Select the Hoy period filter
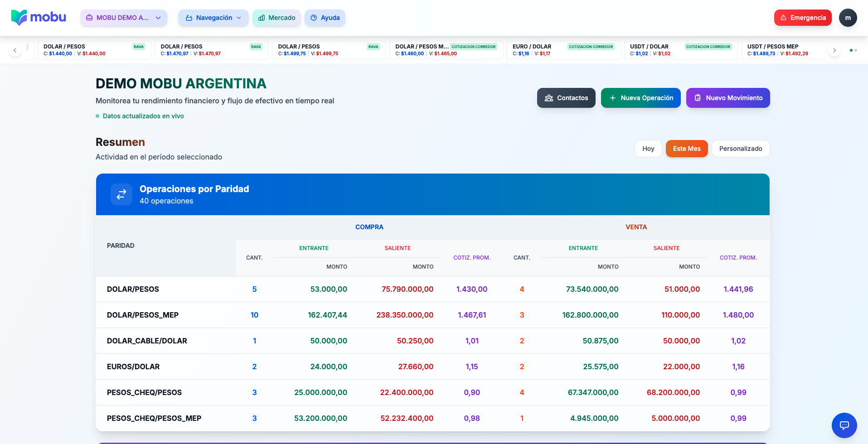868x444 pixels. (648, 149)
